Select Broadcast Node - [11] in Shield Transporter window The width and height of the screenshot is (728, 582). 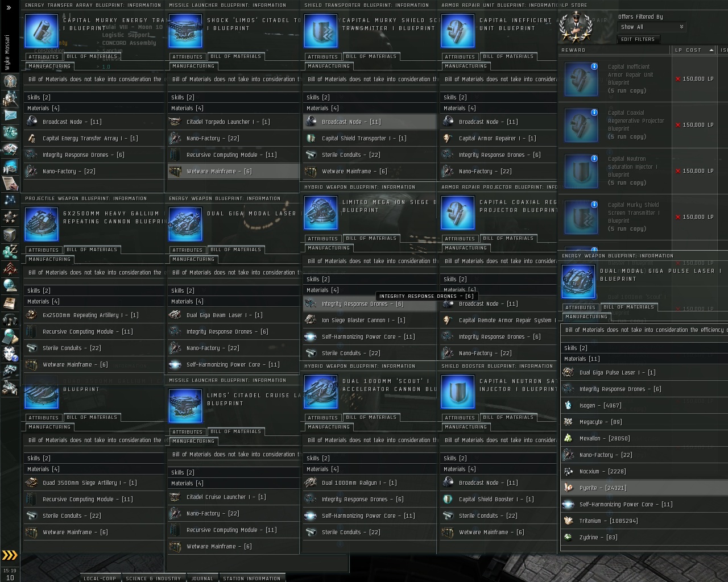pyautogui.click(x=370, y=122)
